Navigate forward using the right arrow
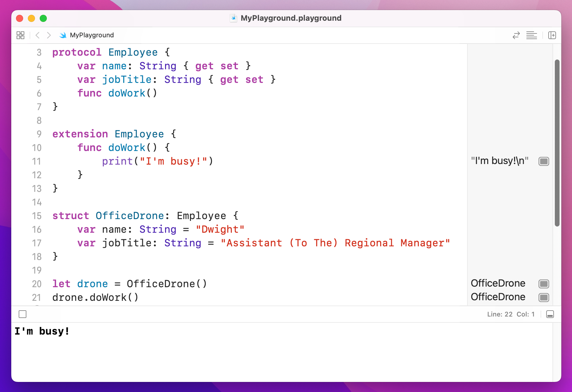Screen dimensions: 572x392 pos(49,35)
